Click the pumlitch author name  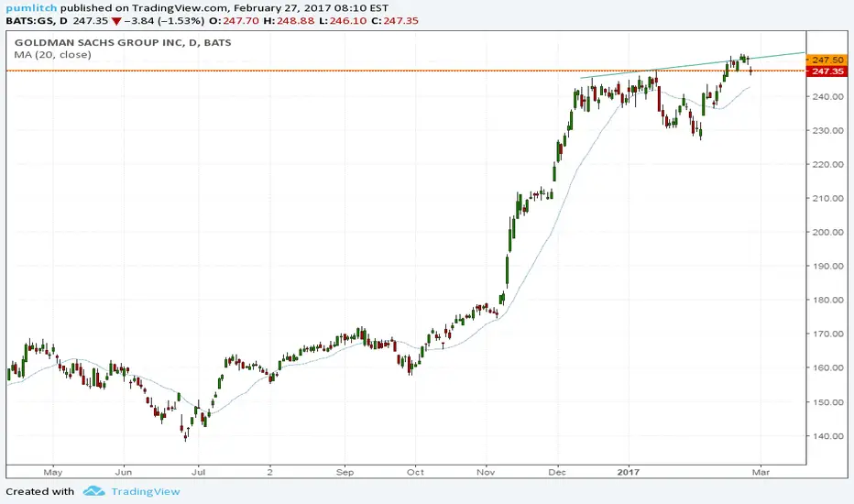point(31,8)
